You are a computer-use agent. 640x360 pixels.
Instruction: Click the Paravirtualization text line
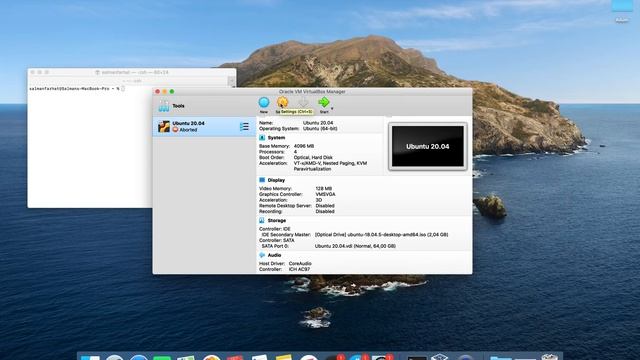click(312, 169)
